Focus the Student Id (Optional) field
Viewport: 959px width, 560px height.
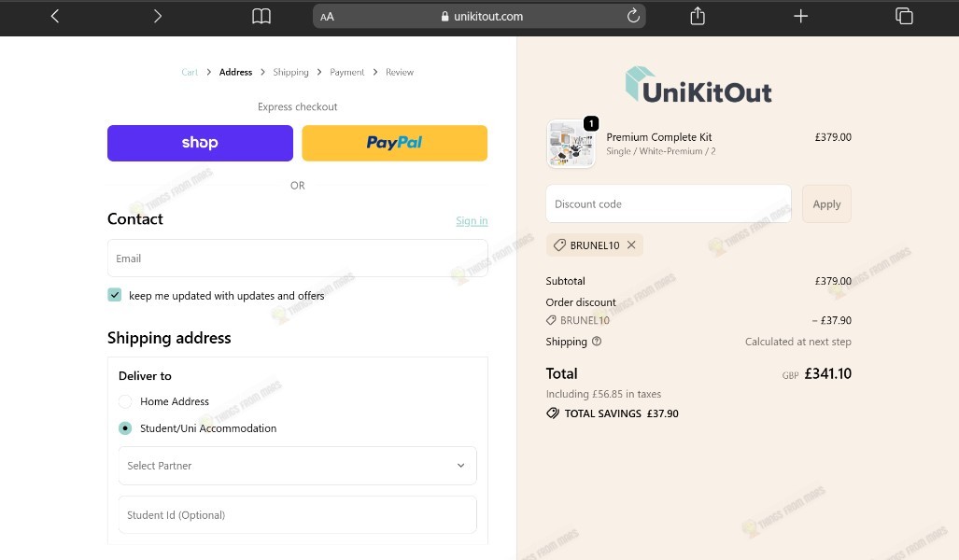297,515
